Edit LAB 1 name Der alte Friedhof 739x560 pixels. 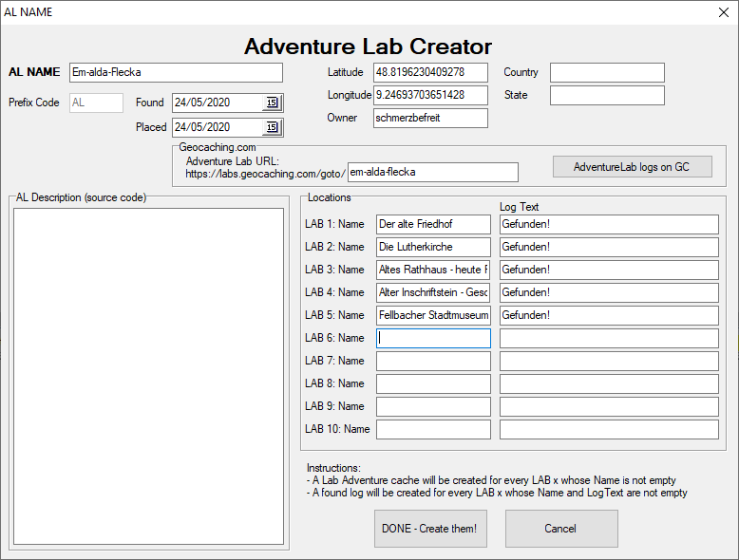coord(433,224)
